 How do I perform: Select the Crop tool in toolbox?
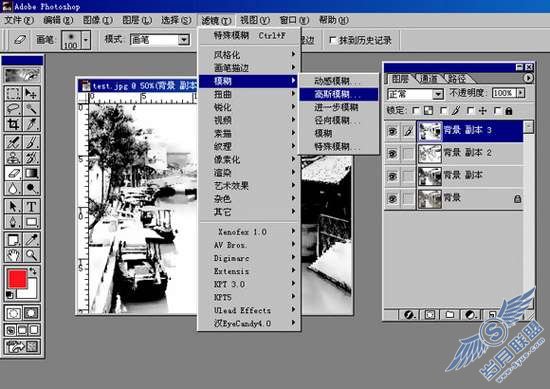pos(13,124)
